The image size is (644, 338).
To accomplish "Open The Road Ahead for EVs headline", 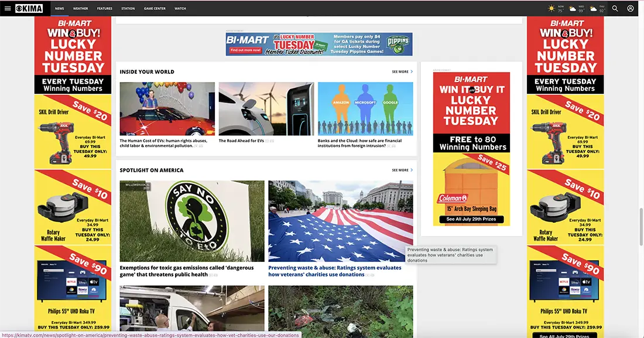I will [241, 141].
